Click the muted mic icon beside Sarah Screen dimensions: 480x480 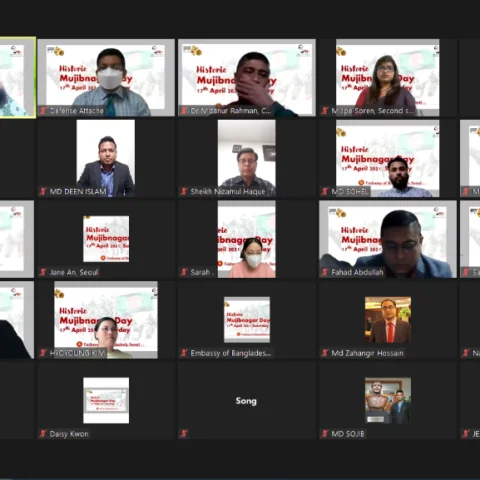184,272
